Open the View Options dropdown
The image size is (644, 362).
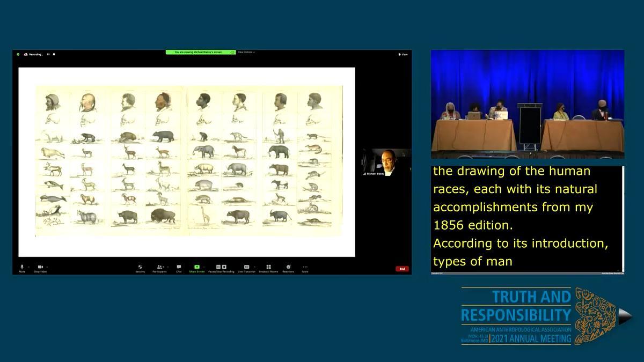pyautogui.click(x=246, y=52)
